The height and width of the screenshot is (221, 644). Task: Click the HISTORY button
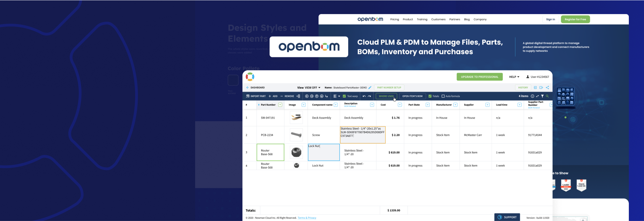tap(523, 88)
